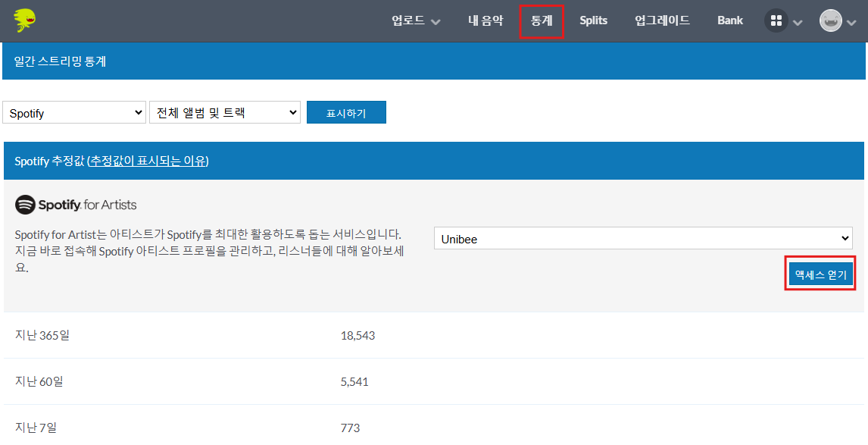
Task: Click the 지난 365일 row label
Action: coord(42,335)
